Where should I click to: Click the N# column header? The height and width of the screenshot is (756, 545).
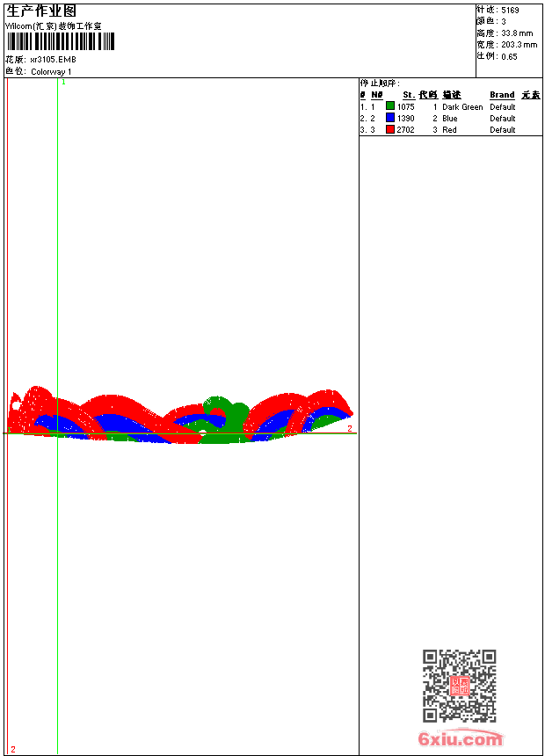point(377,95)
